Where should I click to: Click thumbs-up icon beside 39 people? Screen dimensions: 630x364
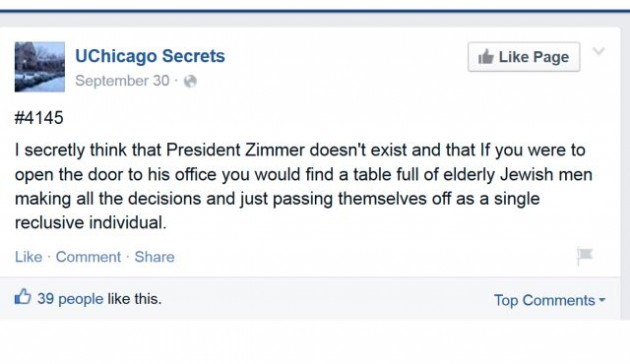tap(23, 297)
